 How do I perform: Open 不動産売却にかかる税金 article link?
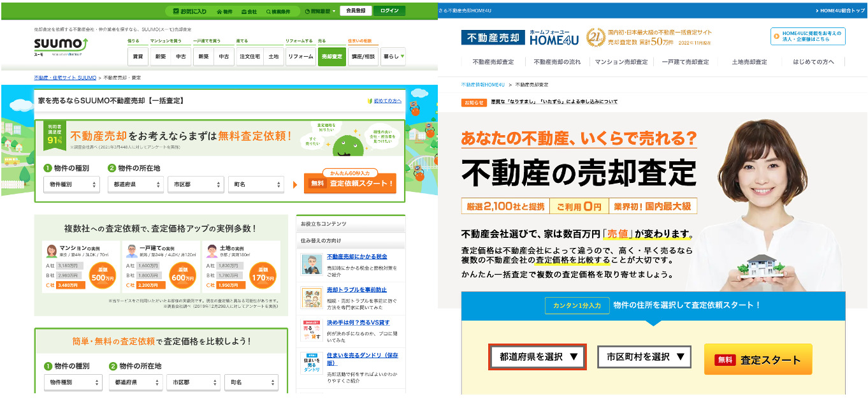(357, 256)
